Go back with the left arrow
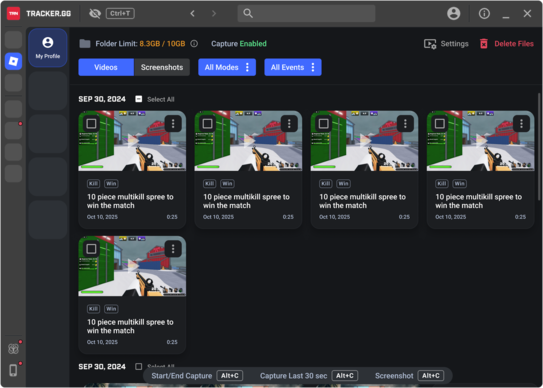 193,14
